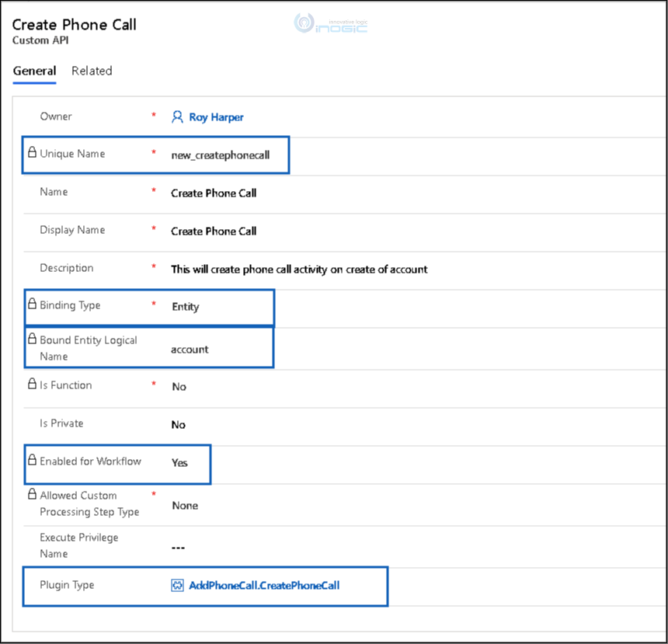
Task: Click the lock icon next to Binding Type
Action: pyautogui.click(x=32, y=304)
